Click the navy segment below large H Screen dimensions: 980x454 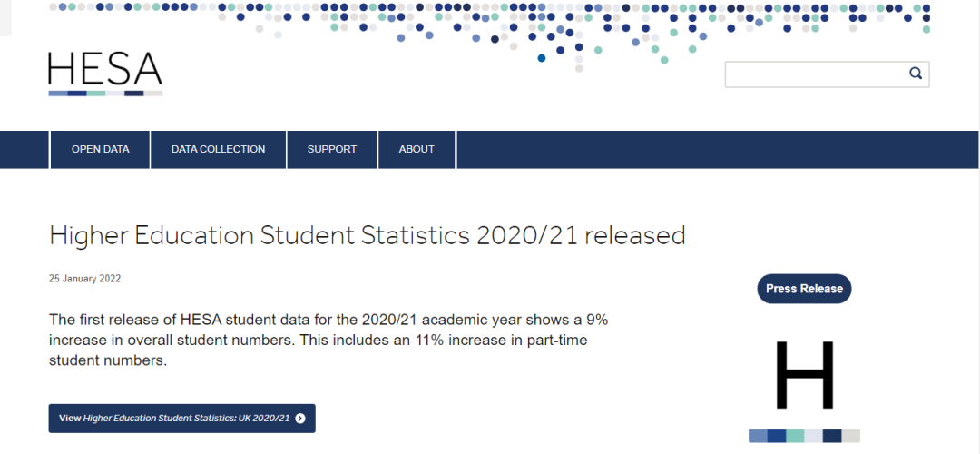pyautogui.click(x=832, y=436)
